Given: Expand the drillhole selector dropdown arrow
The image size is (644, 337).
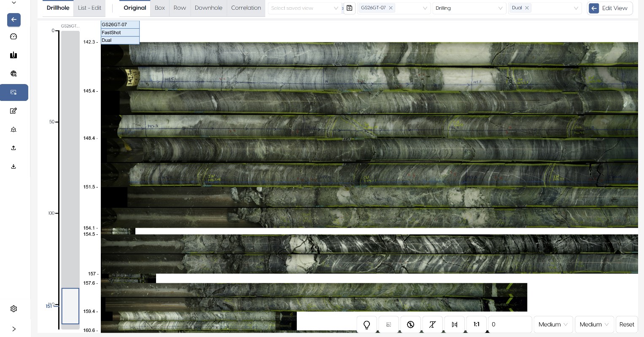Looking at the screenshot, I should (x=425, y=8).
